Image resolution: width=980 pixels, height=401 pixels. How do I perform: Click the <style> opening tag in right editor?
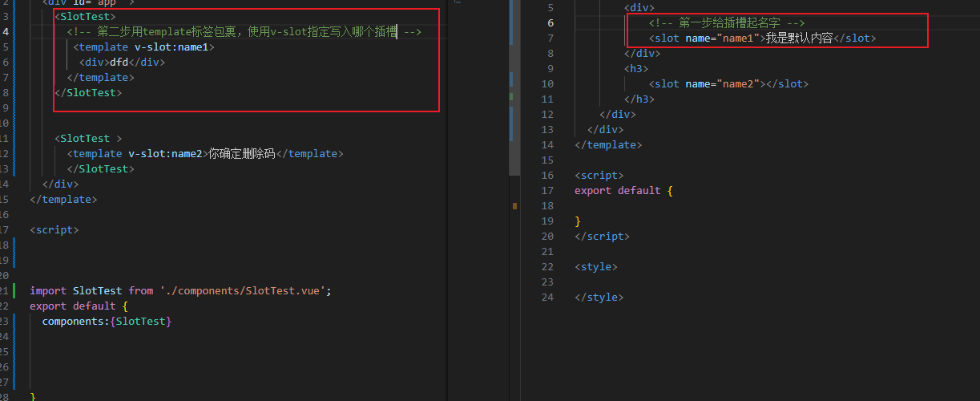click(596, 266)
